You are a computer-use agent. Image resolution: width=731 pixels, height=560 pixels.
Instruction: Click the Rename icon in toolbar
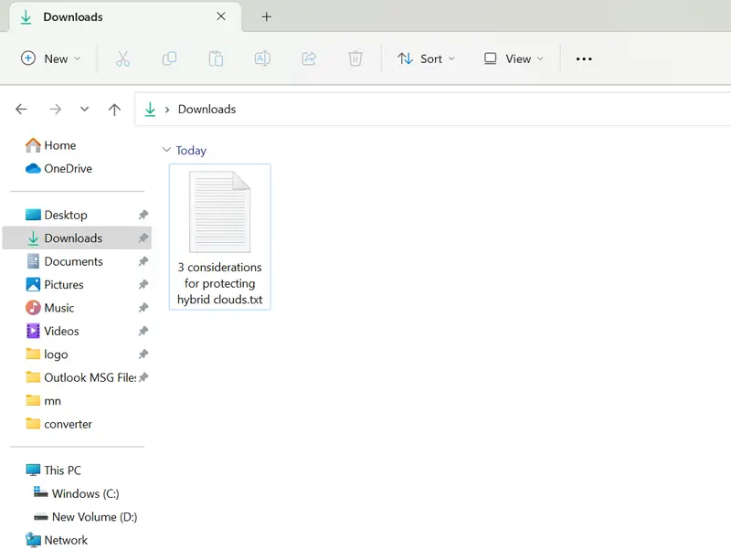[x=262, y=58]
